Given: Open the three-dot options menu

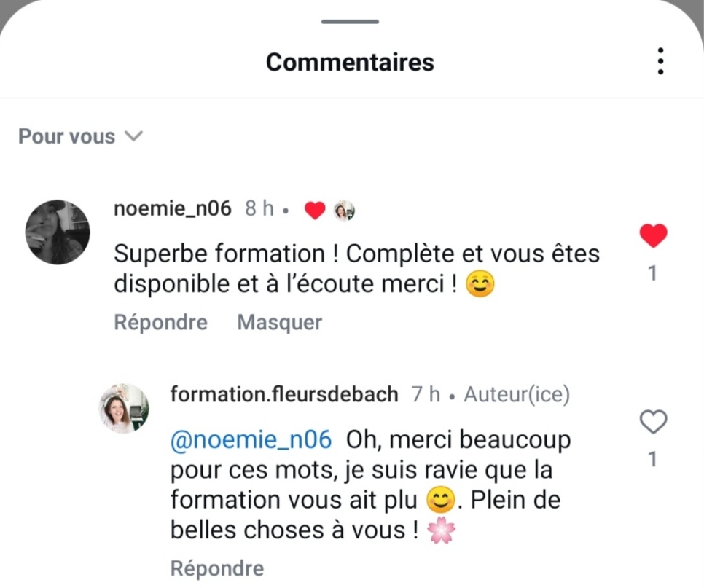Looking at the screenshot, I should coord(660,62).
